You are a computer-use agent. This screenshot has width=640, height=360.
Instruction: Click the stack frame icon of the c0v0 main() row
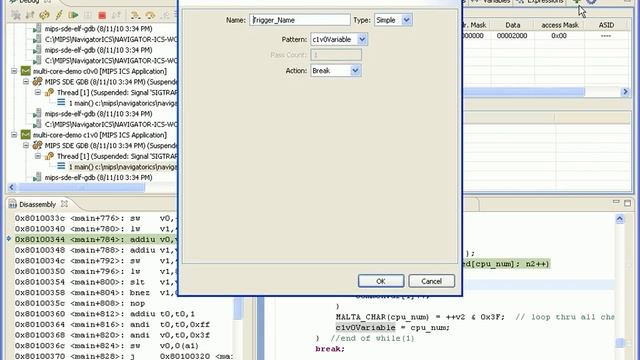click(x=61, y=103)
